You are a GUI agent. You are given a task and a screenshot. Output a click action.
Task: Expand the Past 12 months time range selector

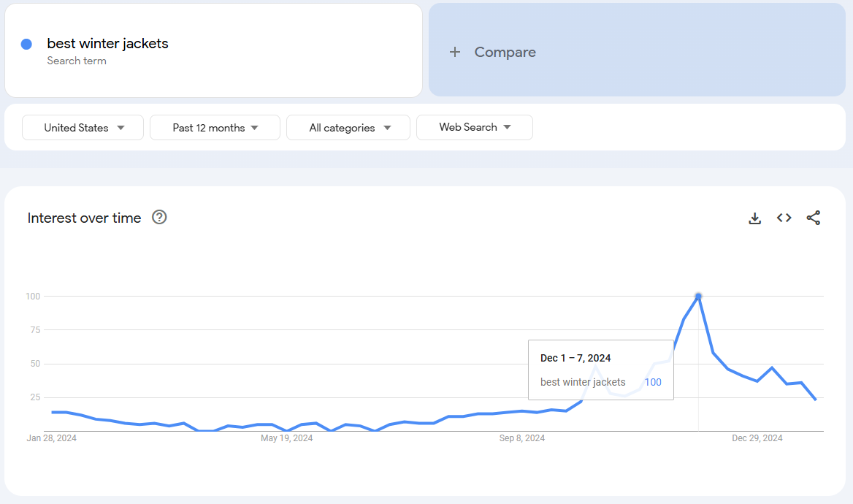tap(215, 127)
